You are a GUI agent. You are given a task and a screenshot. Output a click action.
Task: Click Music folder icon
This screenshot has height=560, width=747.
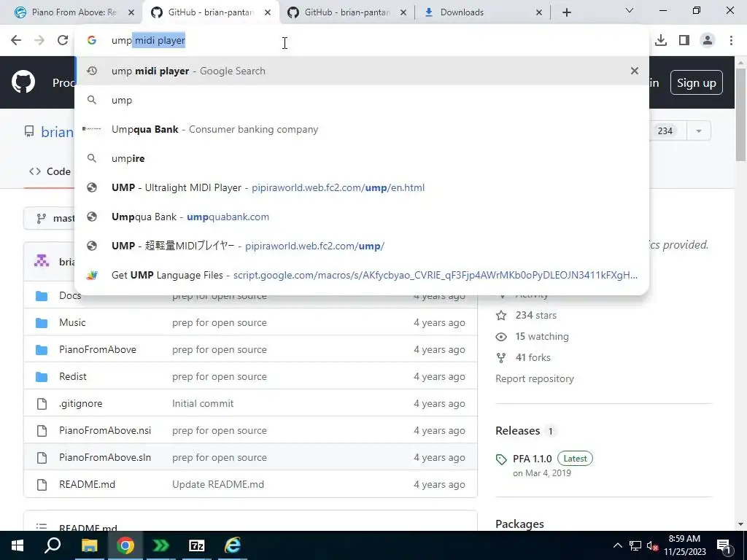pos(42,323)
